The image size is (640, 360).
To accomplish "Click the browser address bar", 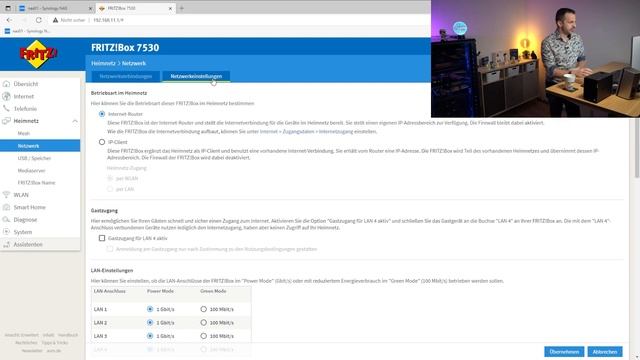I will (241, 20).
